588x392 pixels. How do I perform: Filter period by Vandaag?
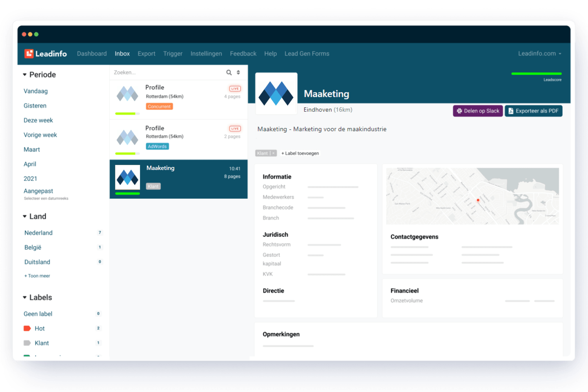36,91
